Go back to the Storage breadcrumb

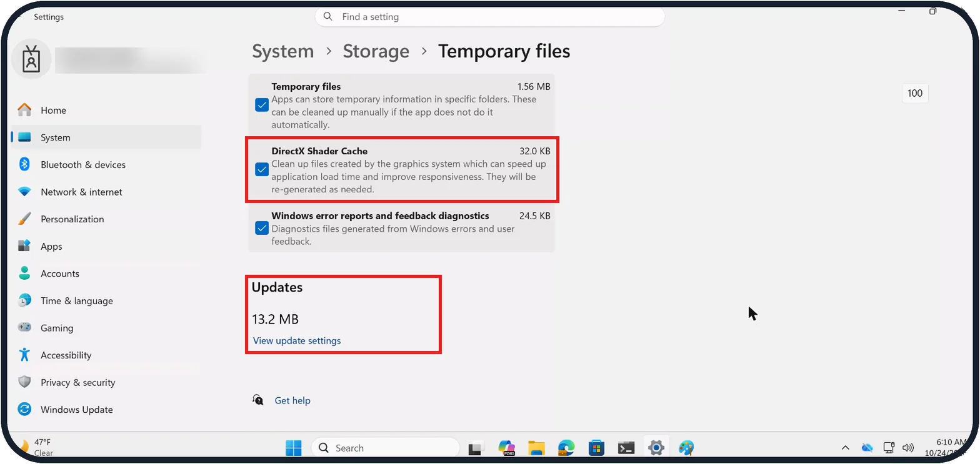click(x=376, y=51)
